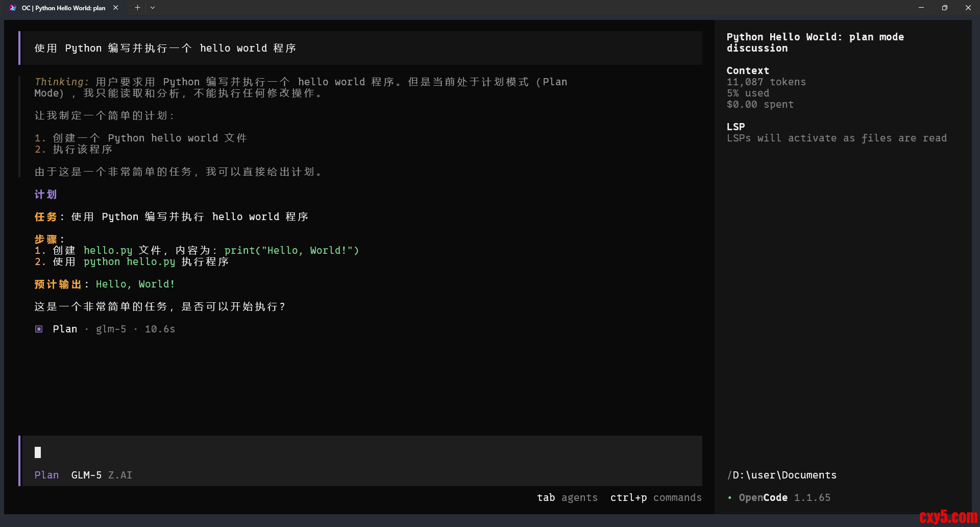The height and width of the screenshot is (527, 980).
Task: Click the working directory path D:\user\Documents
Action: click(781, 475)
